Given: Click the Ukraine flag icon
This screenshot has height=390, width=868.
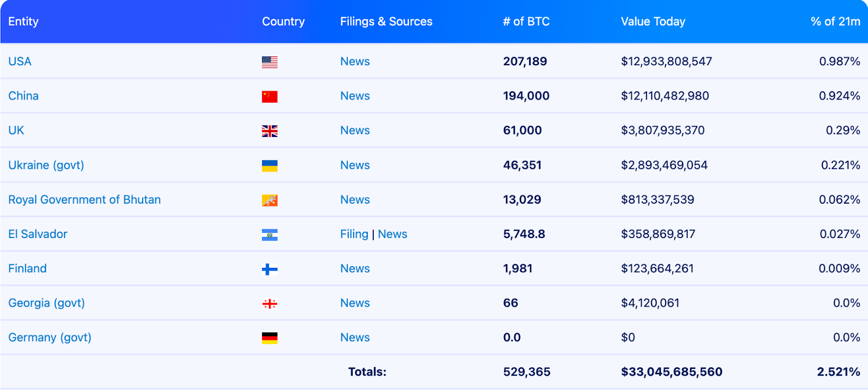Looking at the screenshot, I should [x=270, y=166].
